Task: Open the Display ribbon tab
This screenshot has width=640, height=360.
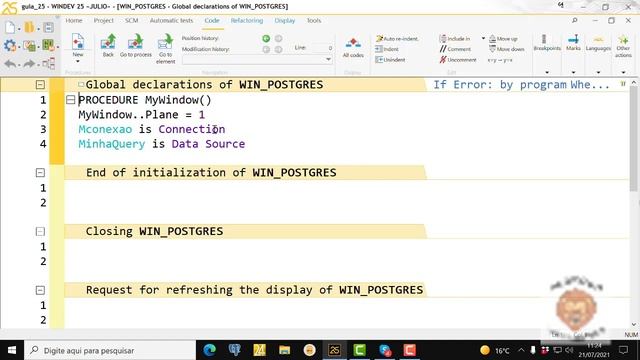Action: [x=284, y=20]
